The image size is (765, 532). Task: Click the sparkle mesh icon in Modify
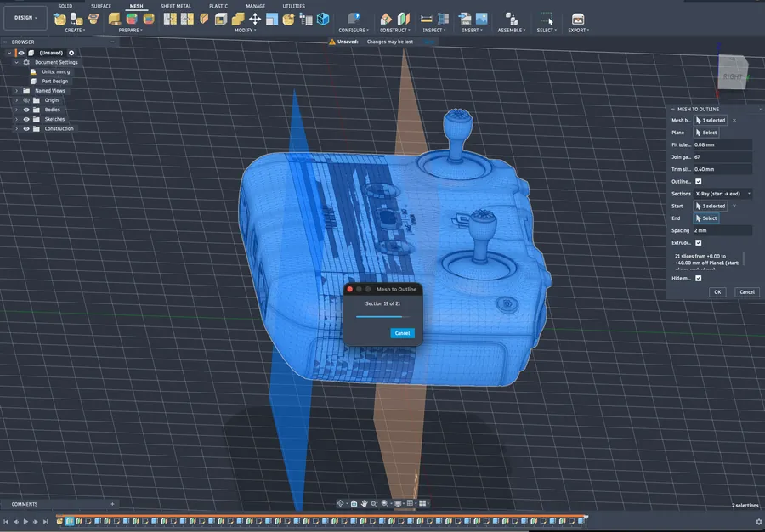289,19
